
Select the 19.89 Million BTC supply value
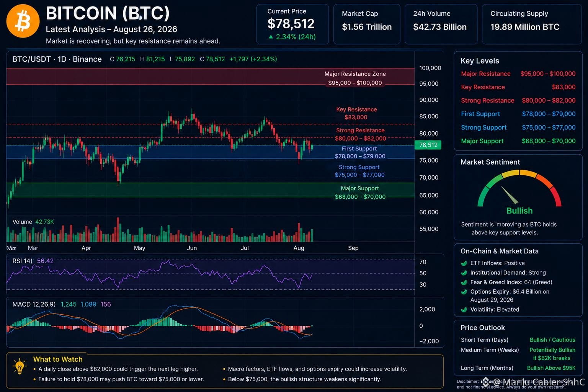pyautogui.click(x=525, y=27)
